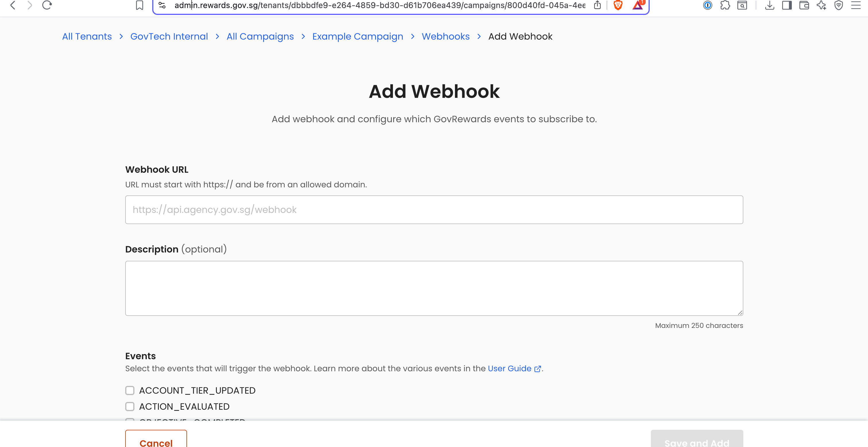Navigate to the Webhooks breadcrumb
Viewport: 868px width, 447px height.
[445, 36]
